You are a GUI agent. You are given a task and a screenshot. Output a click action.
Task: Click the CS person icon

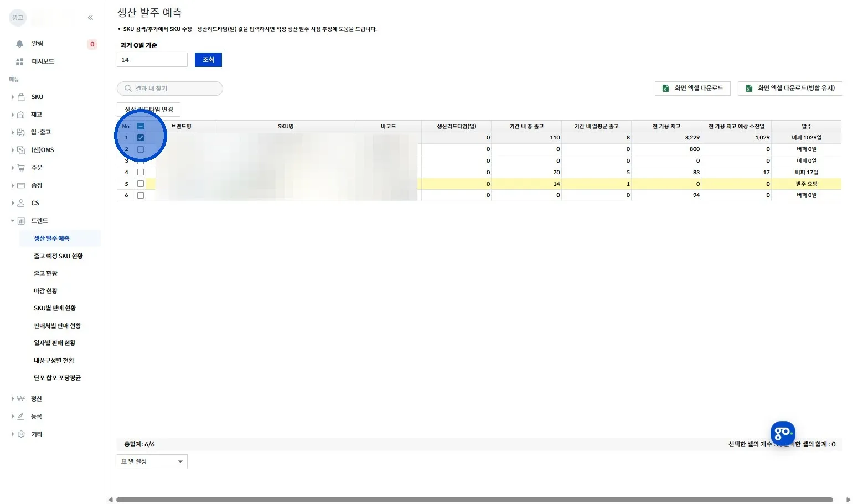[21, 203]
